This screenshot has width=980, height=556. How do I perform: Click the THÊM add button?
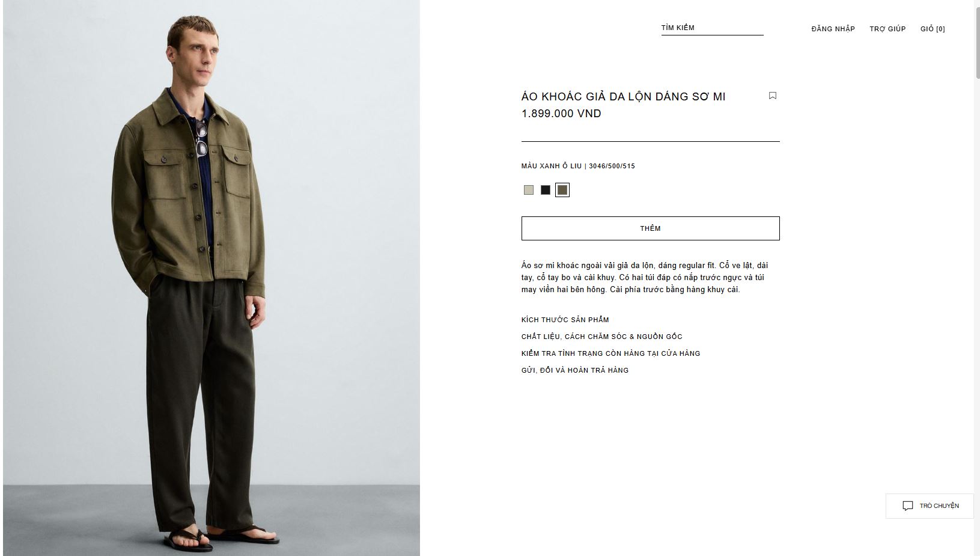click(x=650, y=228)
